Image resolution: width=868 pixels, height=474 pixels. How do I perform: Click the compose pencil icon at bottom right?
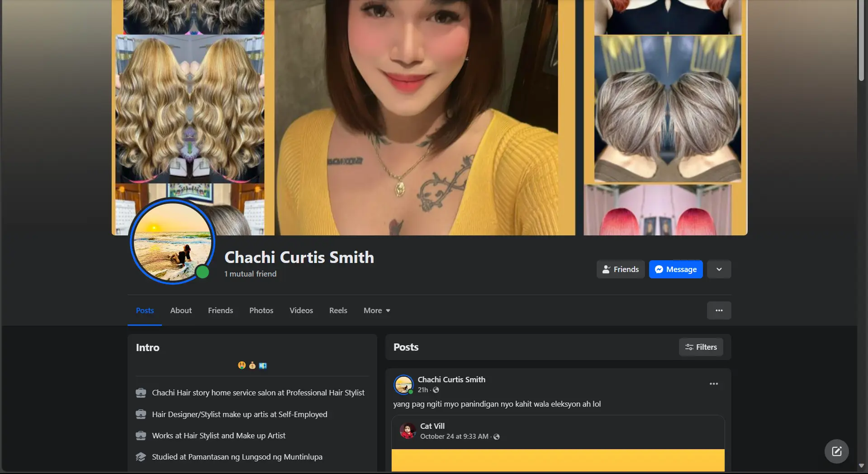click(x=836, y=451)
